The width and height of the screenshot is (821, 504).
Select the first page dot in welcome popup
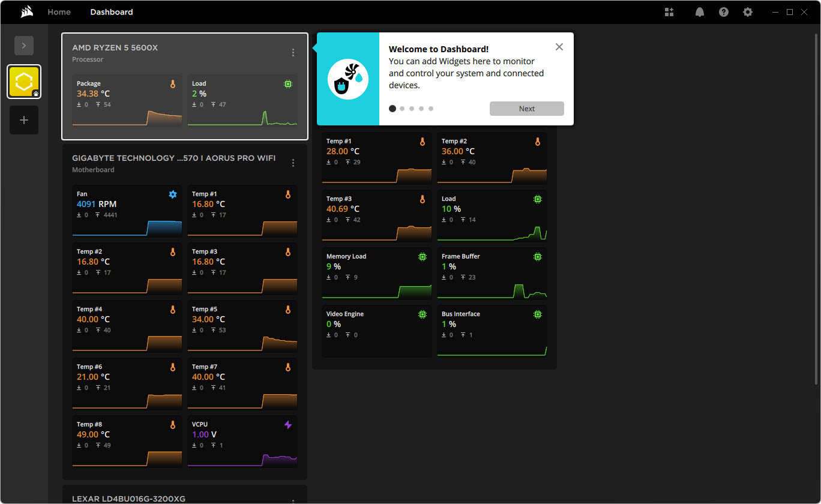pos(392,109)
